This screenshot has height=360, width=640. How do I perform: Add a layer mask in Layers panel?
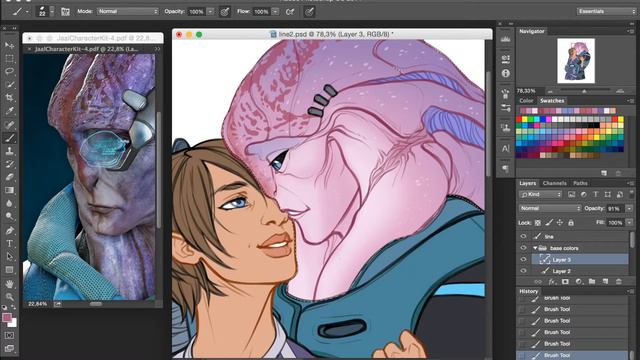pos(565,282)
